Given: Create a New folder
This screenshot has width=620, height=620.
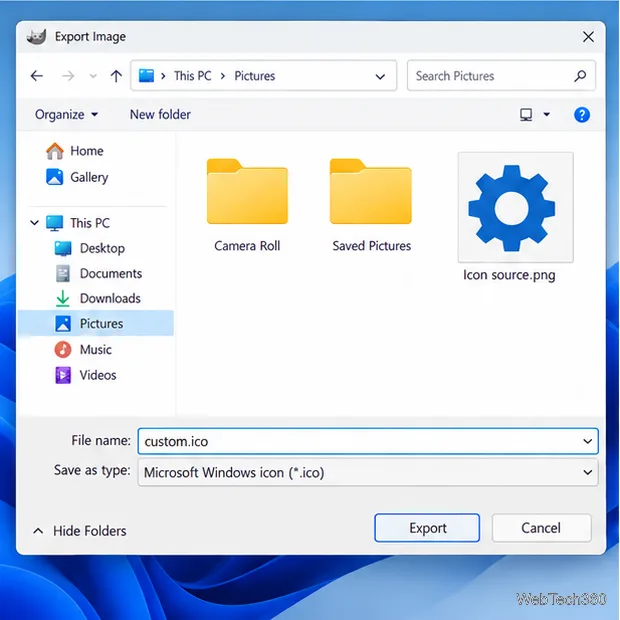Looking at the screenshot, I should [x=160, y=115].
